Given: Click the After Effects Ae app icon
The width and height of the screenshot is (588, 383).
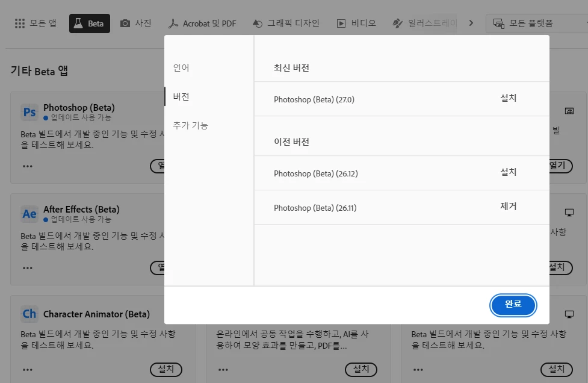Looking at the screenshot, I should pos(29,214).
